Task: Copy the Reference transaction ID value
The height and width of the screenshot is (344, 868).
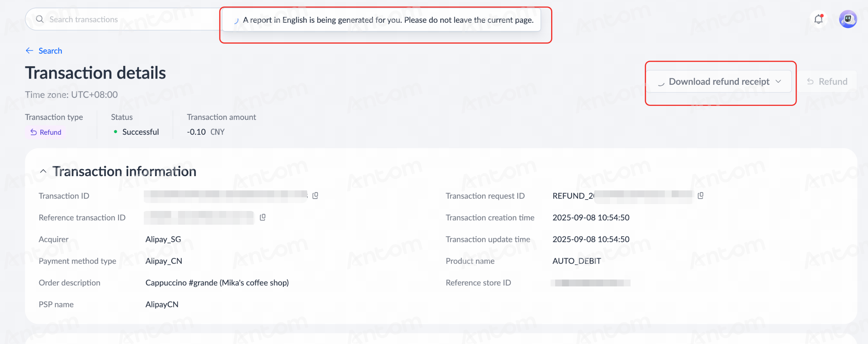Action: pyautogui.click(x=262, y=217)
